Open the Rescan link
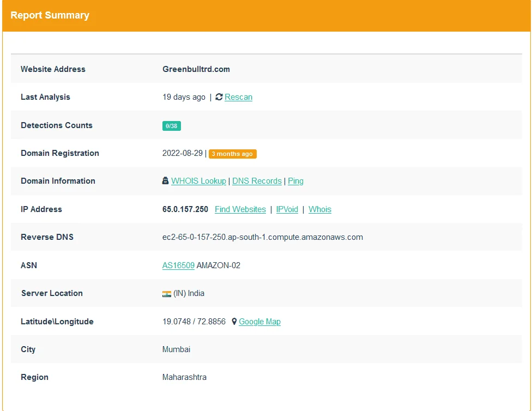 point(239,97)
